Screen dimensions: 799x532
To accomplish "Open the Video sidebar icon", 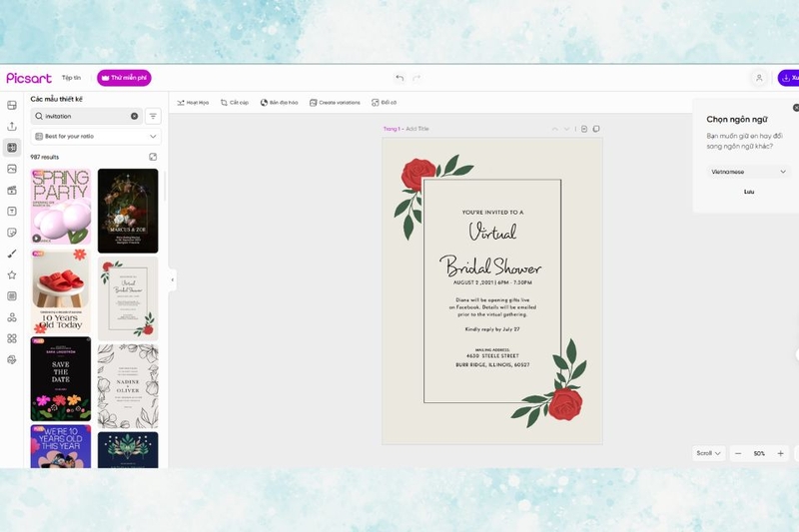I will pyautogui.click(x=12, y=190).
